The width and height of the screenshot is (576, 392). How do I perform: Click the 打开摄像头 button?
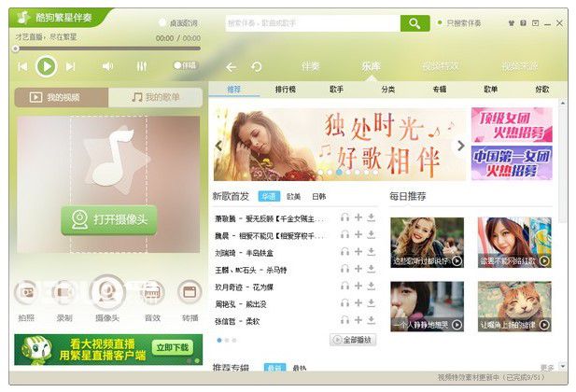108,219
